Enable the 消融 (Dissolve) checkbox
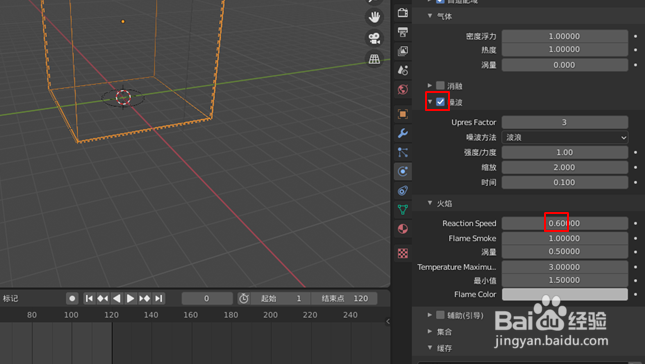Image resolution: width=645 pixels, height=364 pixels. 440,86
